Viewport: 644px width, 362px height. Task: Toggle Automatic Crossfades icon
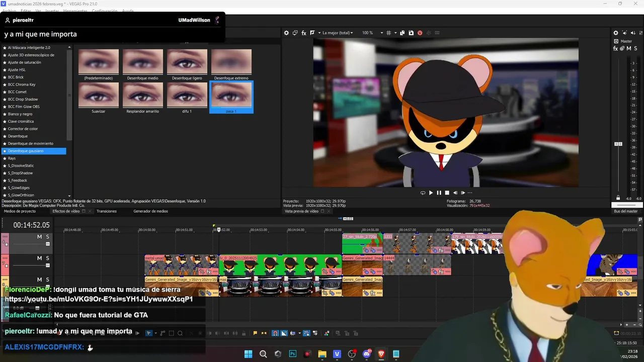[x=284, y=333]
